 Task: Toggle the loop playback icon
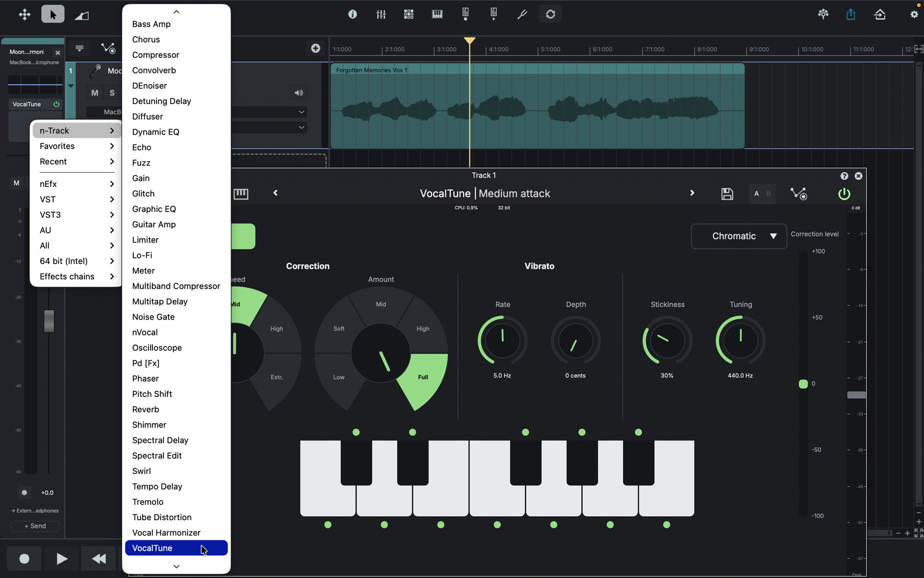[550, 14]
